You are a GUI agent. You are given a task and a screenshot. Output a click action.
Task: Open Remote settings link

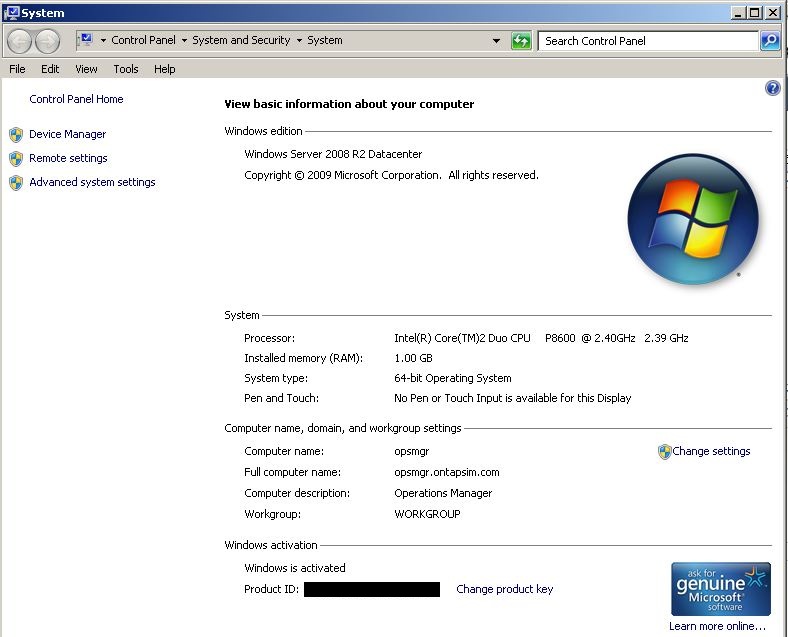point(68,158)
